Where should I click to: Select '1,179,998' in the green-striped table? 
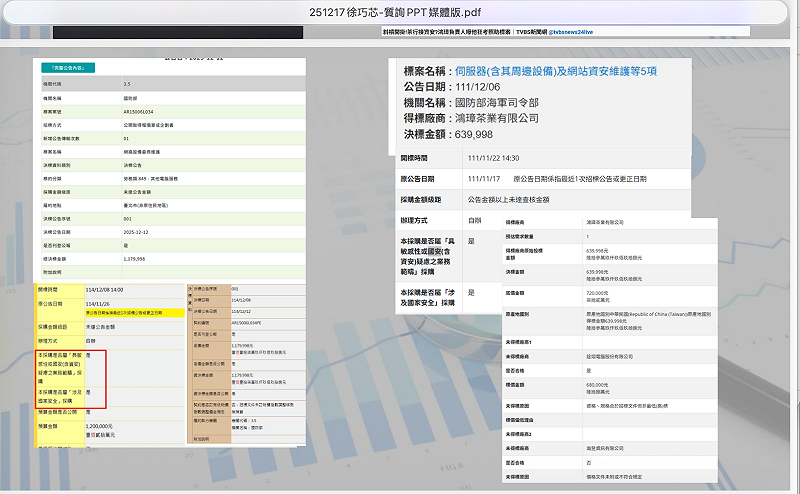[134, 259]
